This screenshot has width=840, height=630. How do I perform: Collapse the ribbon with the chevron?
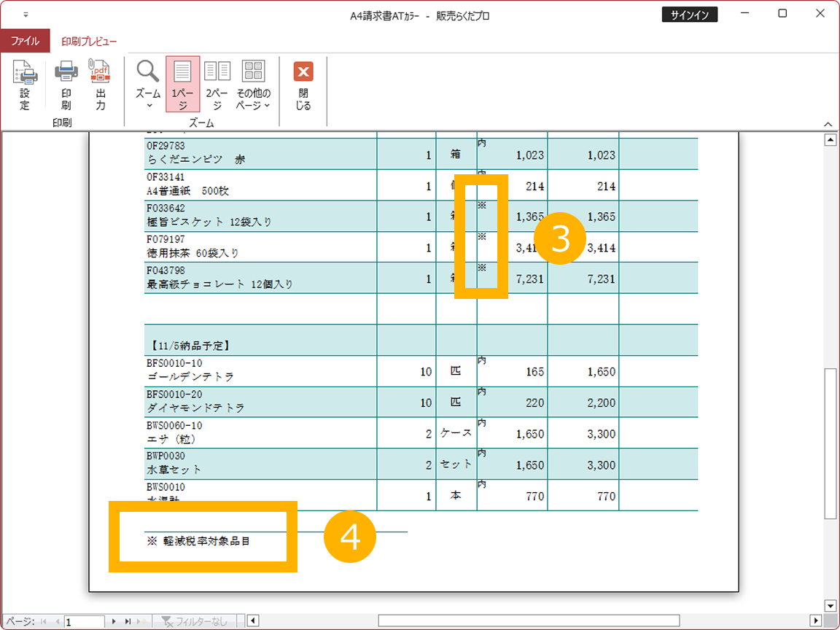828,124
